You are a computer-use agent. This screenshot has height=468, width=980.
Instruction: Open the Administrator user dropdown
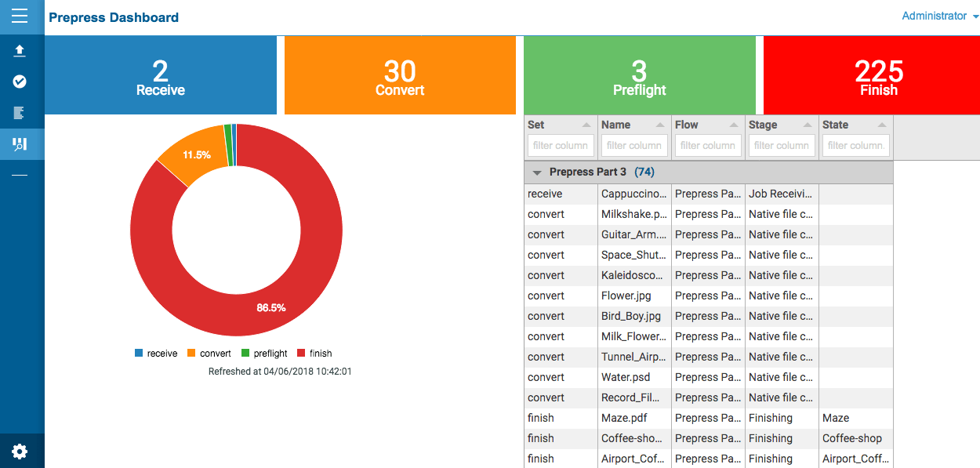940,16
